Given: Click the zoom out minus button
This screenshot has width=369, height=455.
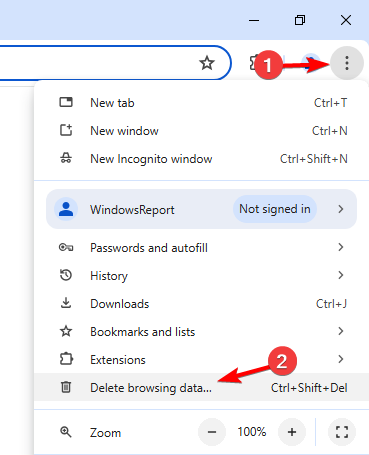Looking at the screenshot, I should (x=212, y=432).
